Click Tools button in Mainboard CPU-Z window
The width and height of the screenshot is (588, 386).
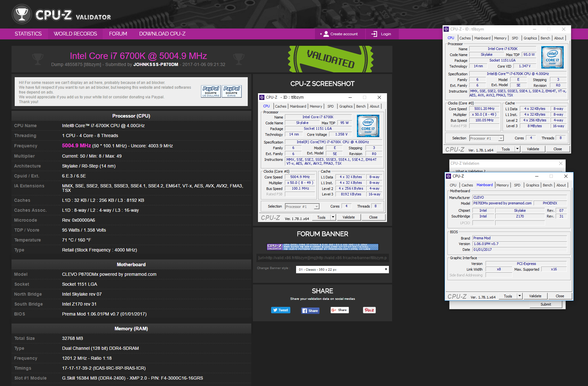pos(508,296)
